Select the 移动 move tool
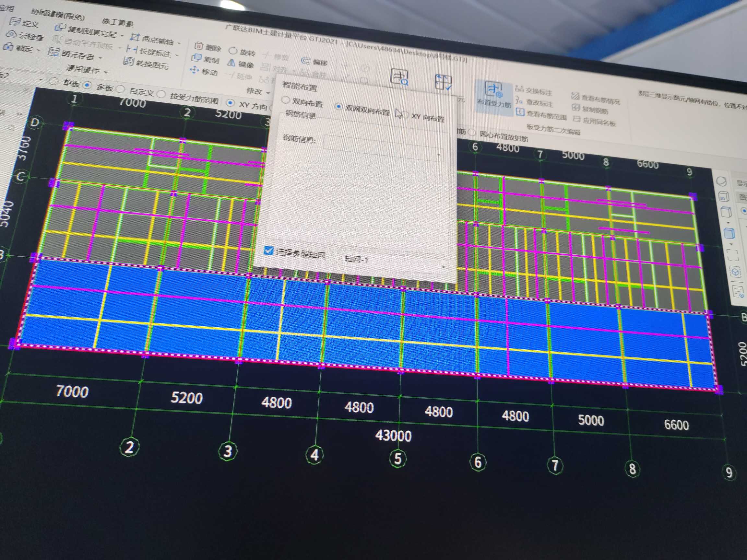The width and height of the screenshot is (747, 560). [x=195, y=70]
